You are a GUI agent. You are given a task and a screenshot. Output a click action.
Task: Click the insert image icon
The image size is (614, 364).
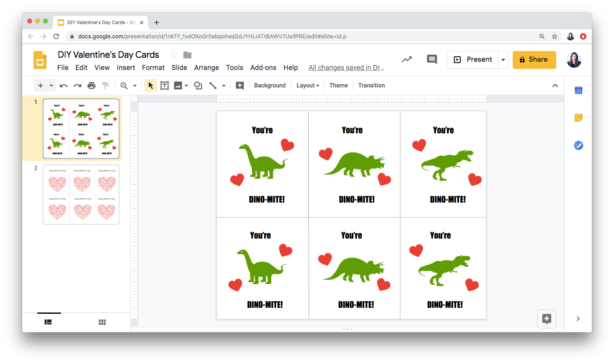pyautogui.click(x=178, y=85)
